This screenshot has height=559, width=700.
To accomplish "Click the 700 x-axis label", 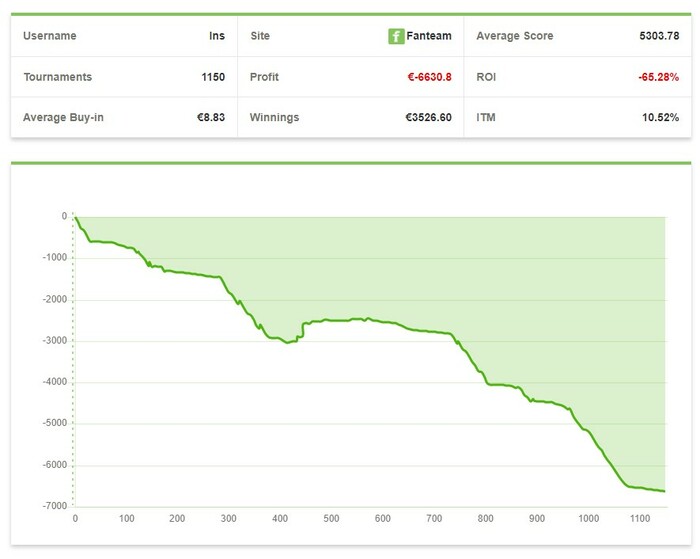I will [434, 518].
